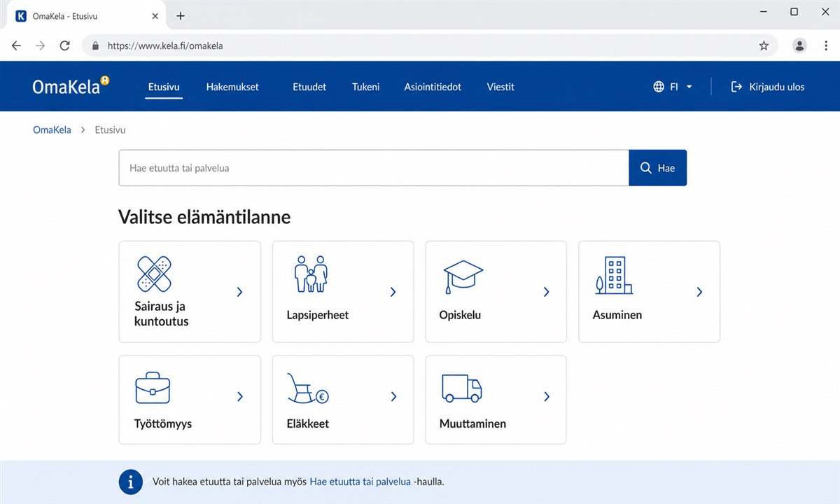Close the OmaKela - Etusivu tab

[155, 15]
